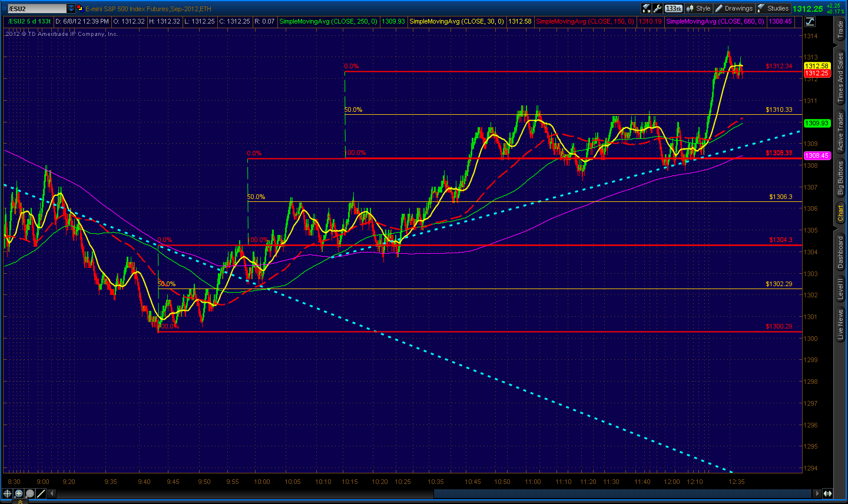Open the Big Buttons side tab

click(x=840, y=178)
